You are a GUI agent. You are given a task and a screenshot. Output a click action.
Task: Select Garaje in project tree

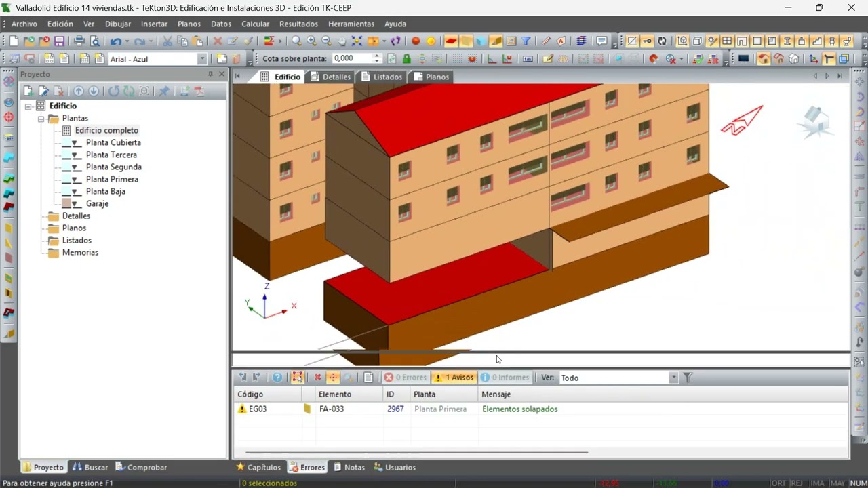tap(97, 203)
